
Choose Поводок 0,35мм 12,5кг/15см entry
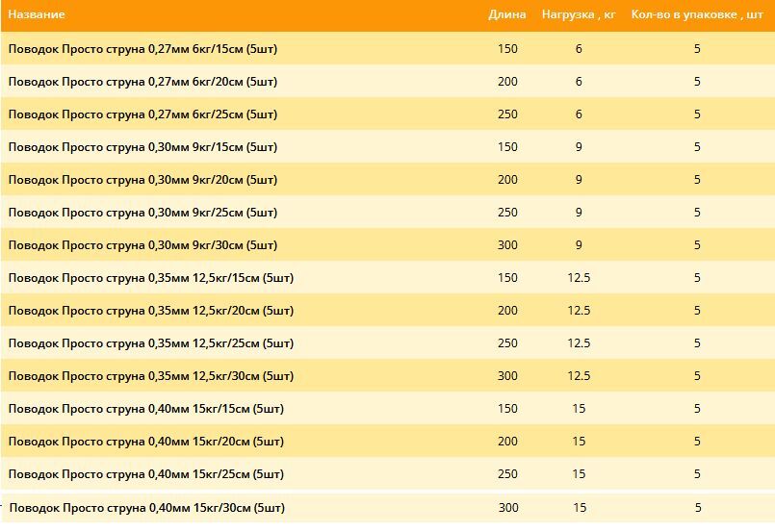[387, 277]
